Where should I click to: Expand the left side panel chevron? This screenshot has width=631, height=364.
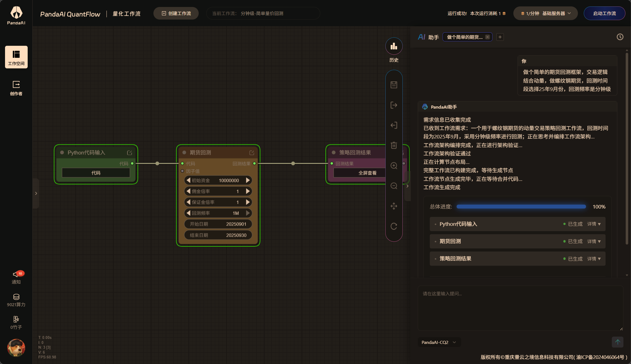click(x=36, y=193)
